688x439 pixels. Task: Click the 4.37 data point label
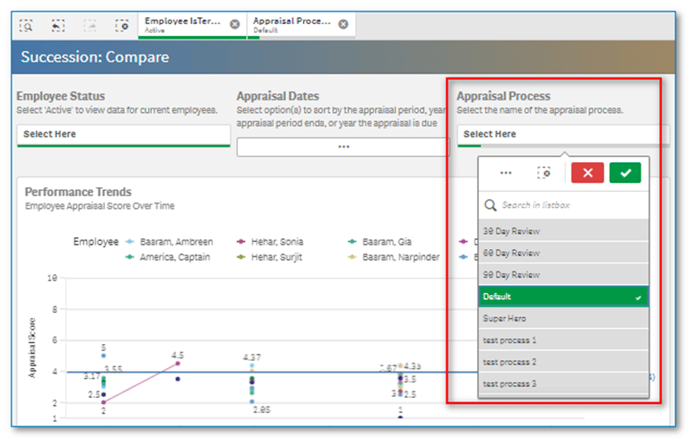point(252,358)
